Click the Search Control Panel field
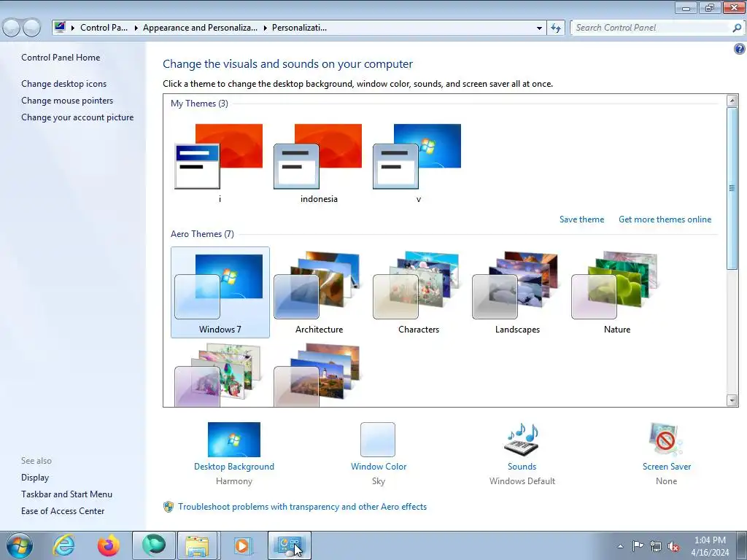747x560 pixels. coord(651,28)
